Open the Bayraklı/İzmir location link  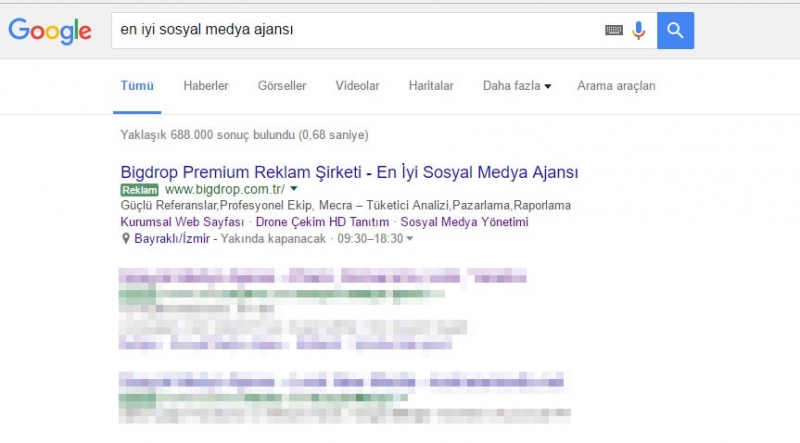[x=172, y=238]
